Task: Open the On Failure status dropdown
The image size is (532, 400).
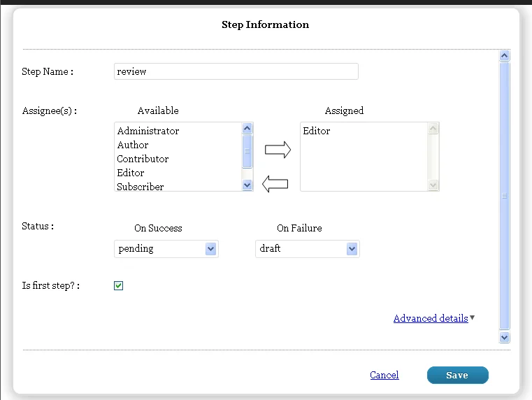Action: [308, 249]
